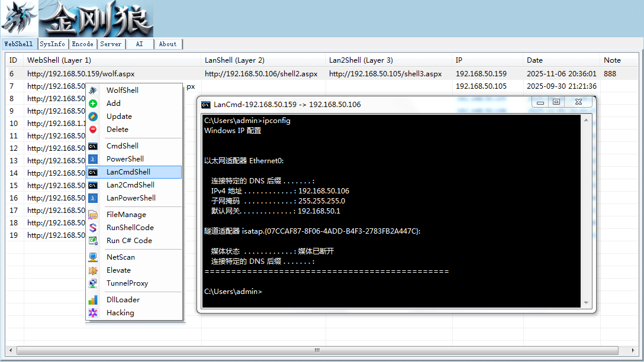Click the note value 888
Screen dimensions: 644x362
(x=610, y=74)
